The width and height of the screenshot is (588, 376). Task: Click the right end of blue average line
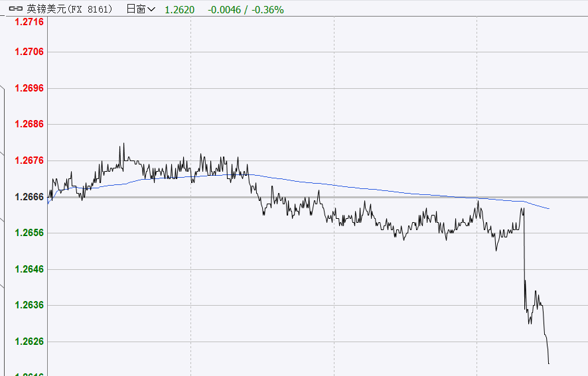[548, 208]
